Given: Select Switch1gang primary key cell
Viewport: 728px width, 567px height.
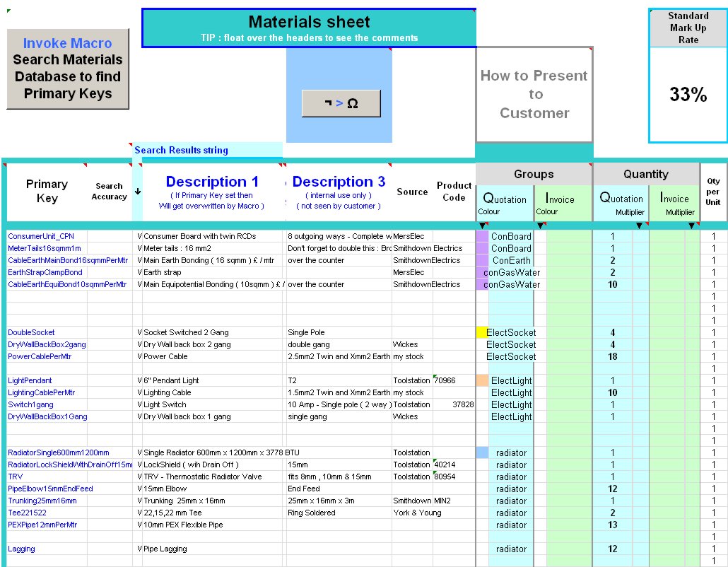Looking at the screenshot, I should 47,404.
